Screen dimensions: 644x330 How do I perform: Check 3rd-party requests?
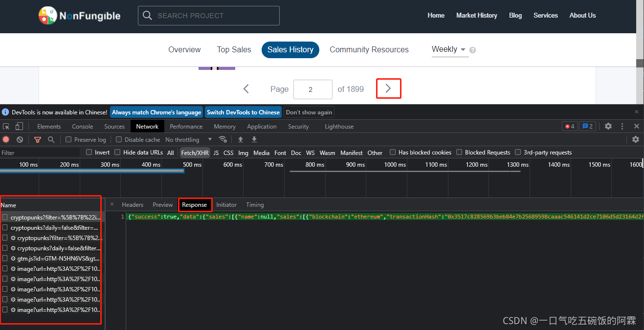pos(518,152)
